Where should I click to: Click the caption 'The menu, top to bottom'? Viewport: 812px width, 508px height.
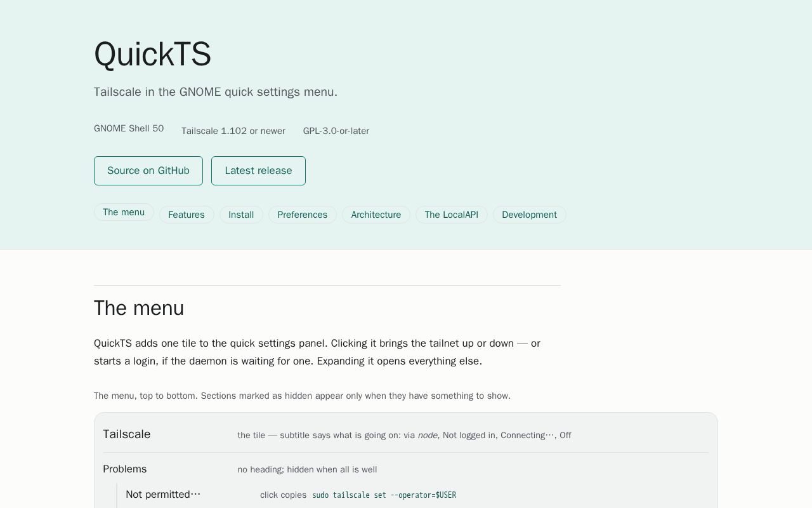tap(302, 396)
